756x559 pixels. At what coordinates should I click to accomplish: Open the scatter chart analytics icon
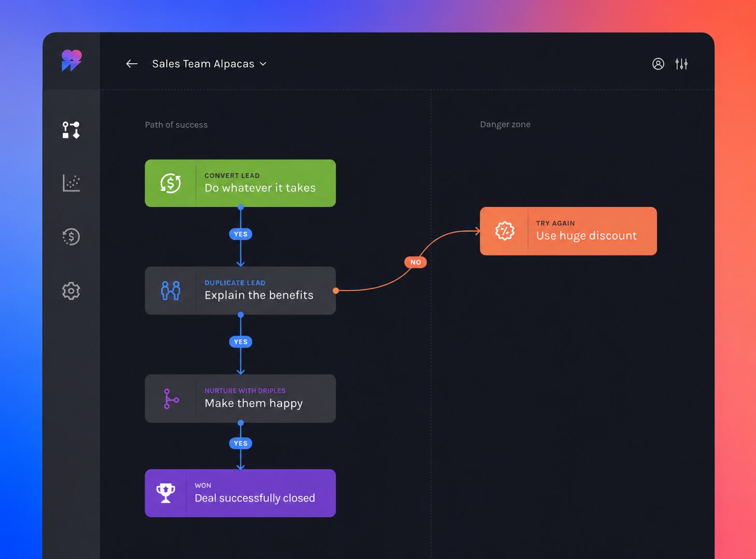pyautogui.click(x=71, y=183)
